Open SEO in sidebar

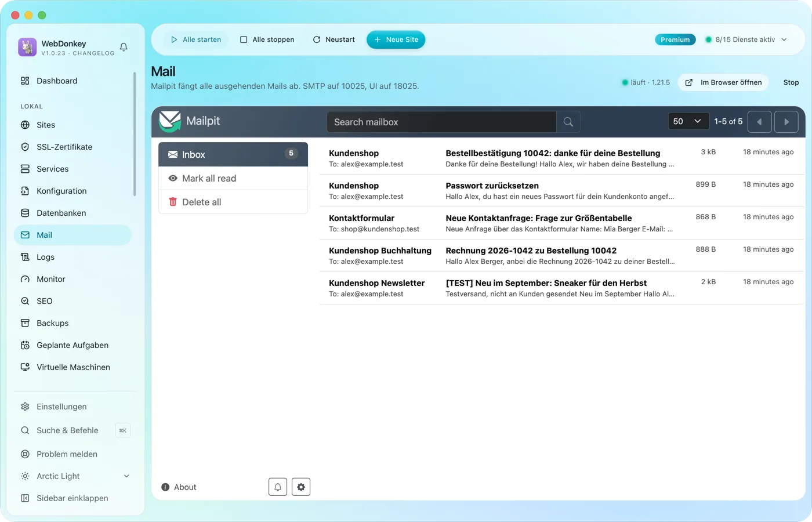(x=72, y=301)
